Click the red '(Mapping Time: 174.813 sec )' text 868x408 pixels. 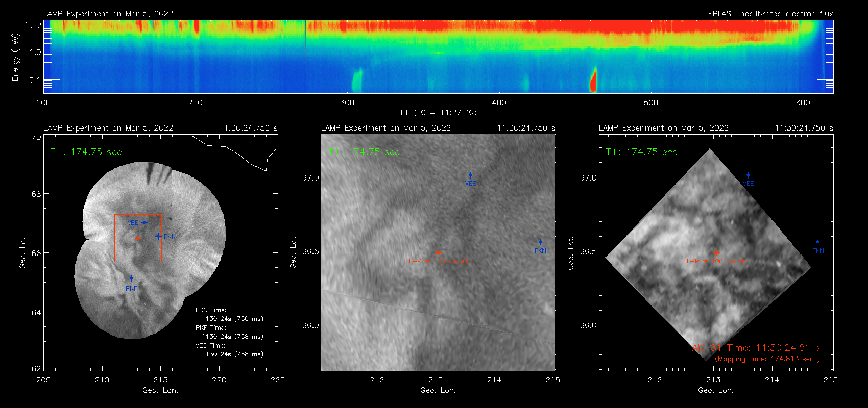click(x=767, y=359)
